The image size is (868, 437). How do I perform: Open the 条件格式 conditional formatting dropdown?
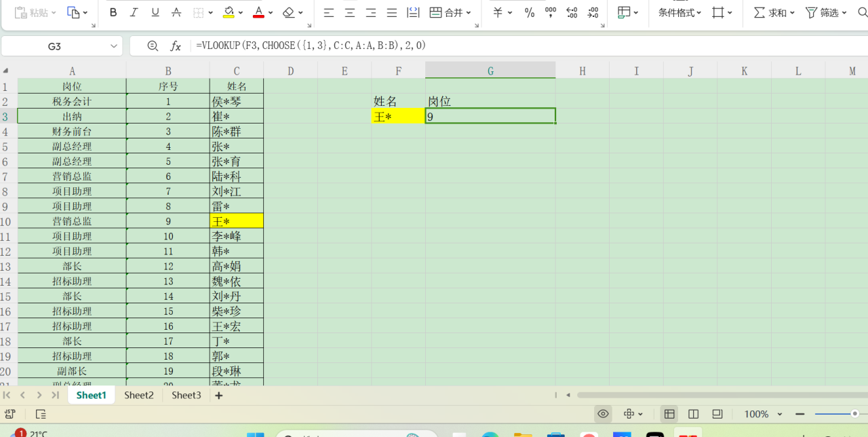[x=680, y=12]
